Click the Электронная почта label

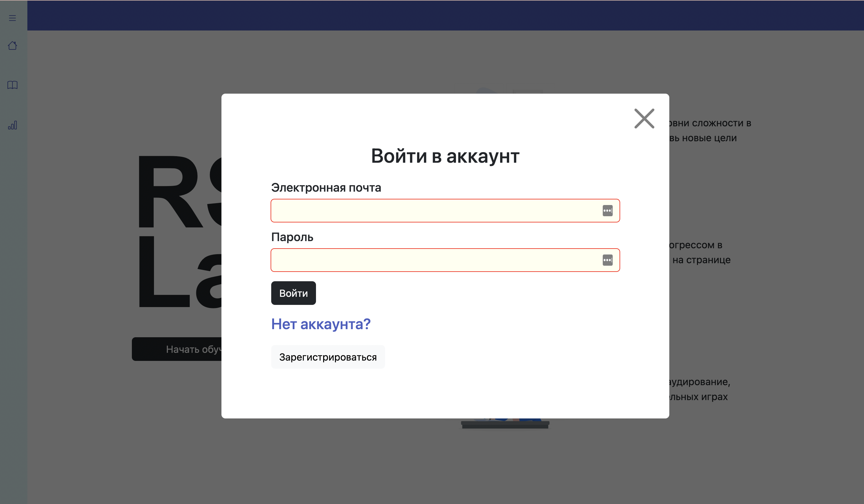point(326,188)
